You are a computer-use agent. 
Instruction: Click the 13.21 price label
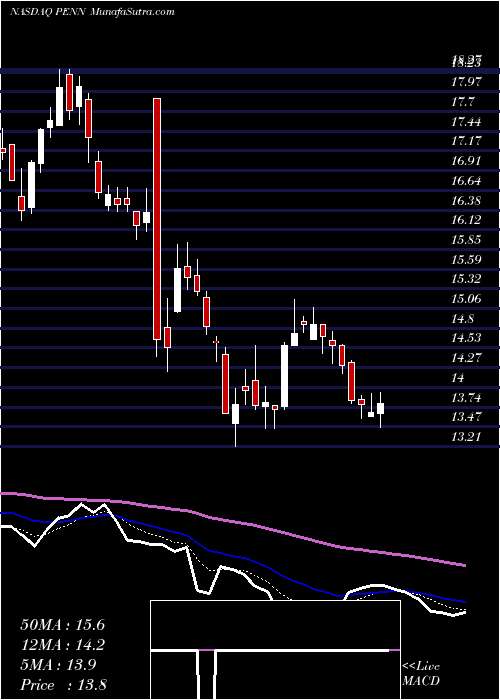[466, 436]
